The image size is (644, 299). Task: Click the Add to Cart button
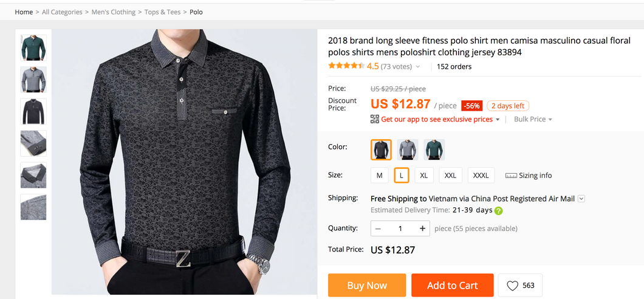[452, 286]
